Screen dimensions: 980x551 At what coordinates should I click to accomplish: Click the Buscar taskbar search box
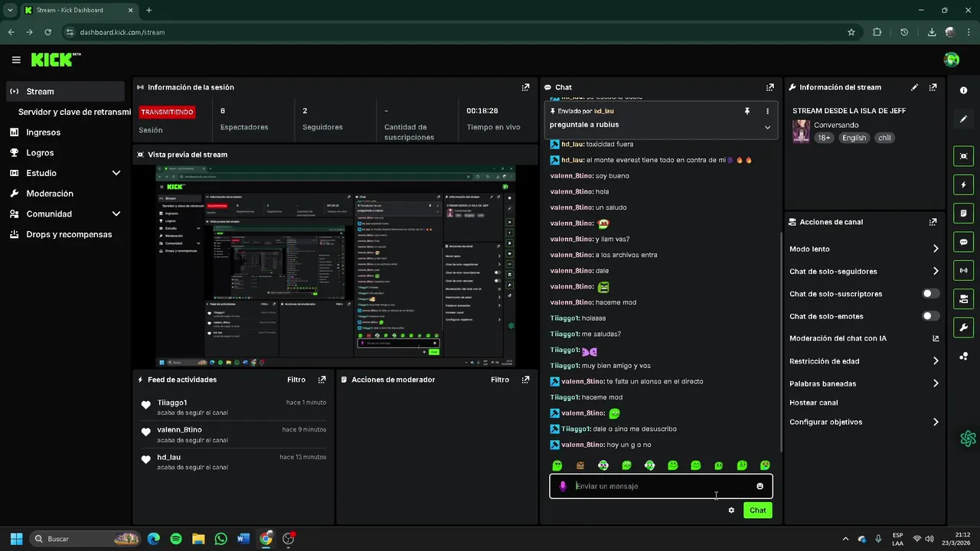84,539
